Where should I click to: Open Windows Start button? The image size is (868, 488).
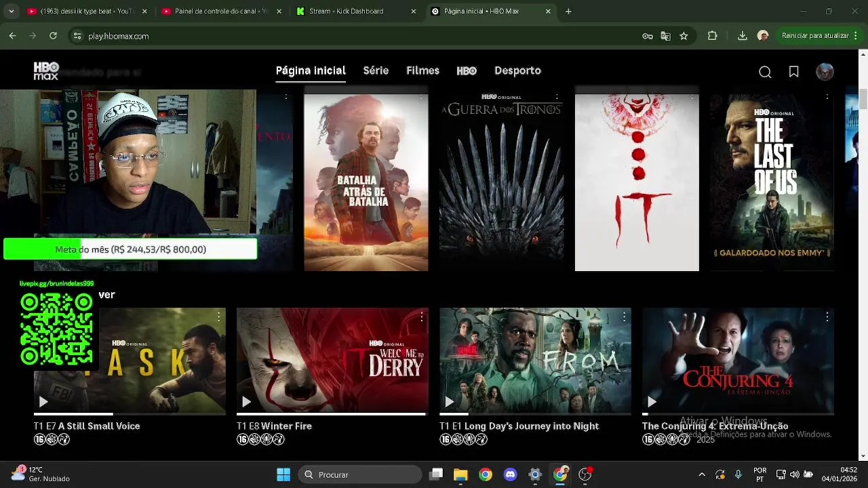coord(283,474)
